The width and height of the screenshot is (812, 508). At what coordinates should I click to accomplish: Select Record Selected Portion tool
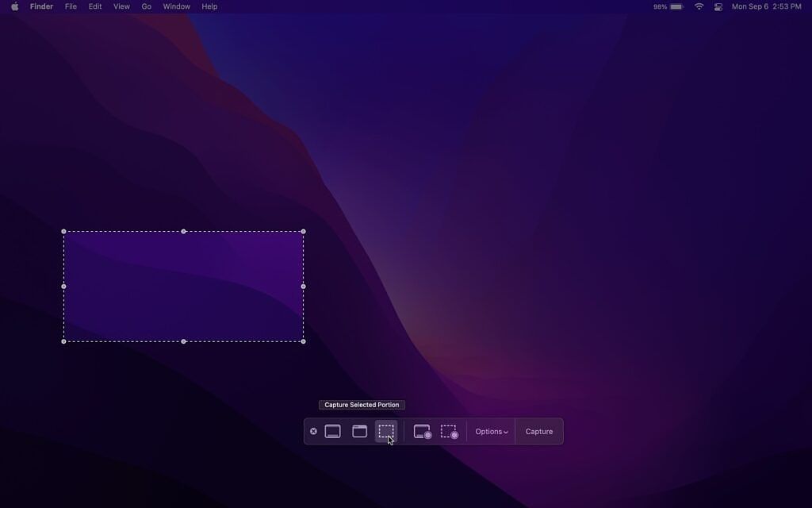coord(450,431)
